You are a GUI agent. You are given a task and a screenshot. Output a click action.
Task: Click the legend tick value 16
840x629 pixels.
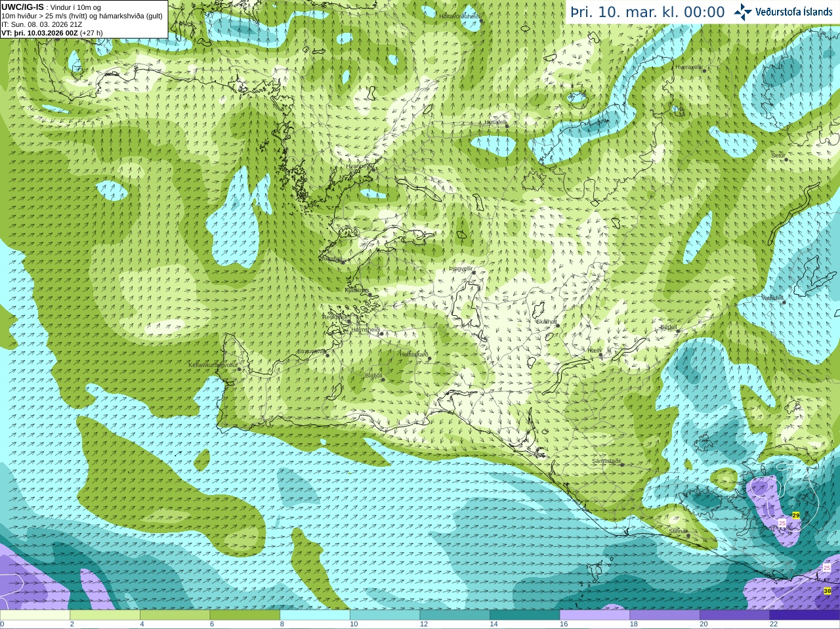[x=564, y=624]
